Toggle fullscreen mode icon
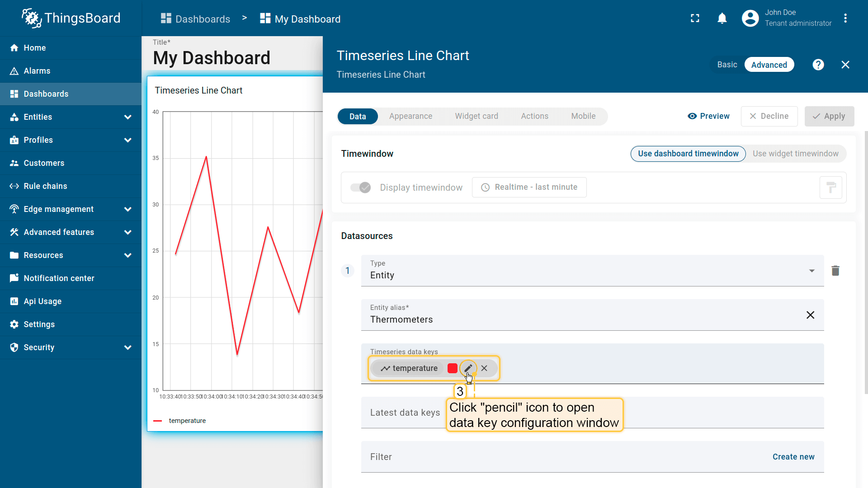 coord(695,19)
